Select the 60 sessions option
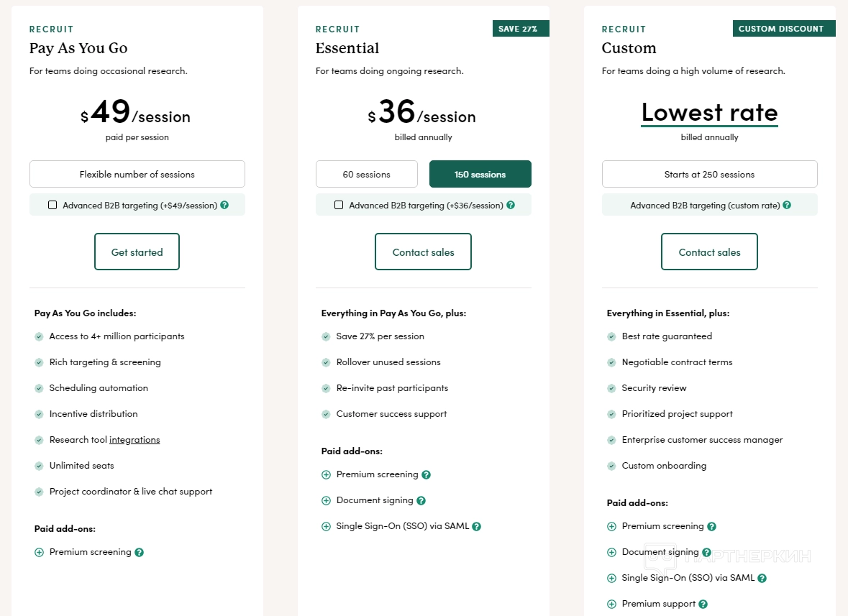Image resolution: width=848 pixels, height=616 pixels. (367, 174)
